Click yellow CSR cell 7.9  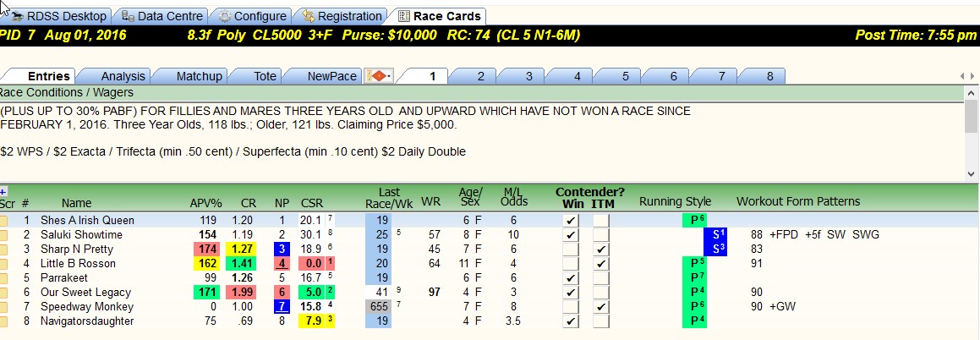(311, 321)
